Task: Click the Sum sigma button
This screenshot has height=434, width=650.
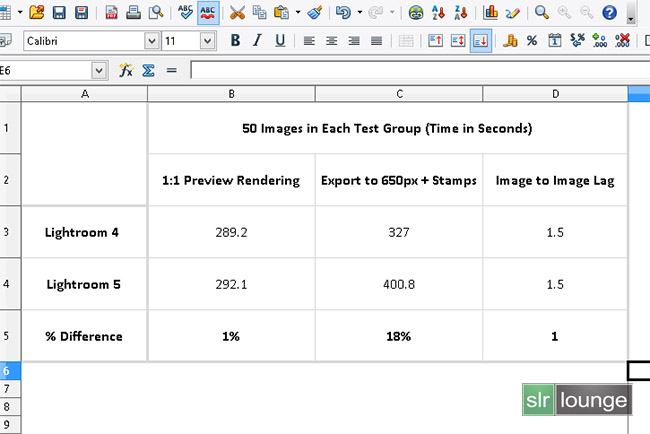Action: [x=148, y=70]
